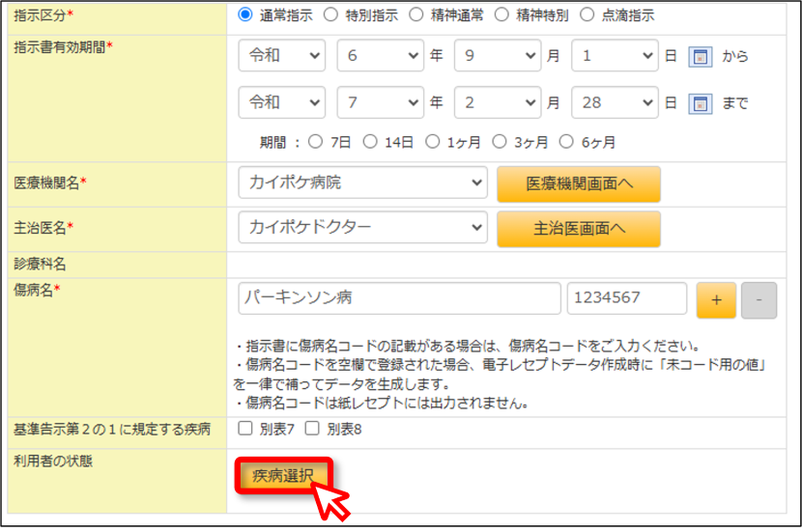The image size is (802, 532).
Task: Open the start era dropdown showing 令和
Action: tap(282, 55)
